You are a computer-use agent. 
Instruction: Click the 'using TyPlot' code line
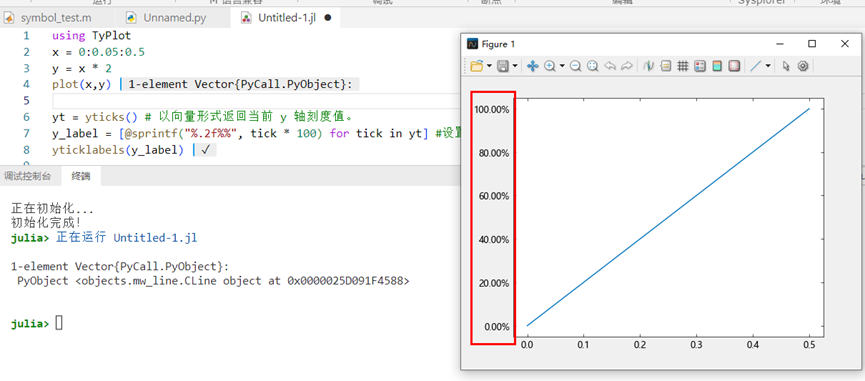(x=92, y=36)
